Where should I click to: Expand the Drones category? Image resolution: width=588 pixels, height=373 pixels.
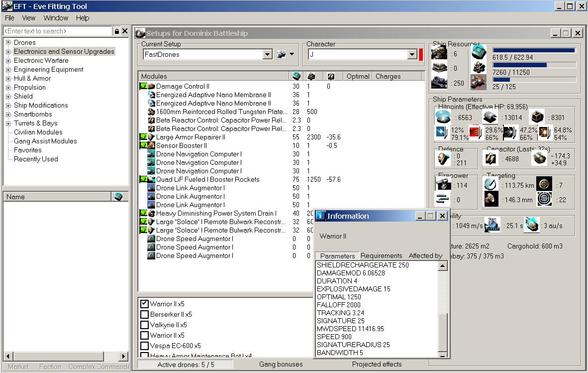tap(8, 42)
